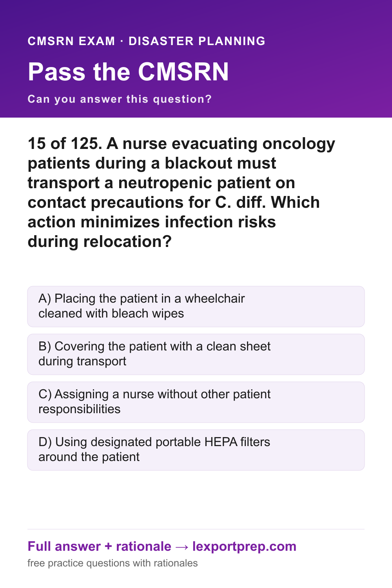Open the lexportprep.com link
Screen dimensions: 392x588
(244, 546)
